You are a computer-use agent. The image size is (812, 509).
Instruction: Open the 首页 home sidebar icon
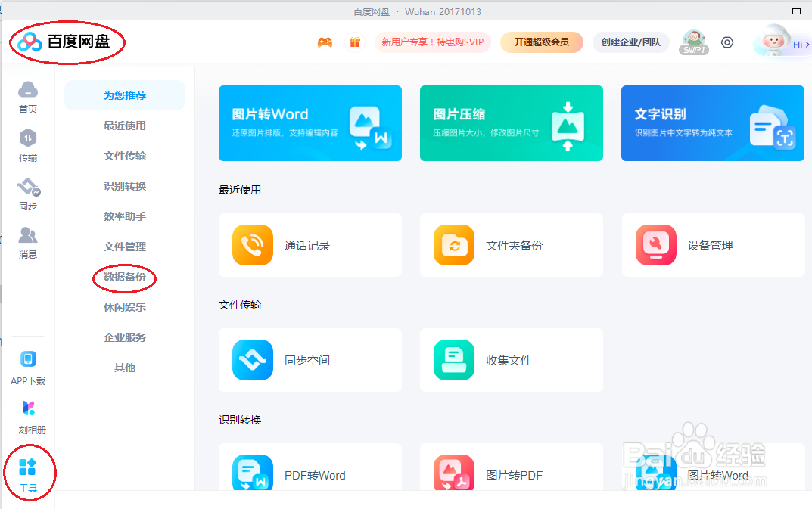28,89
